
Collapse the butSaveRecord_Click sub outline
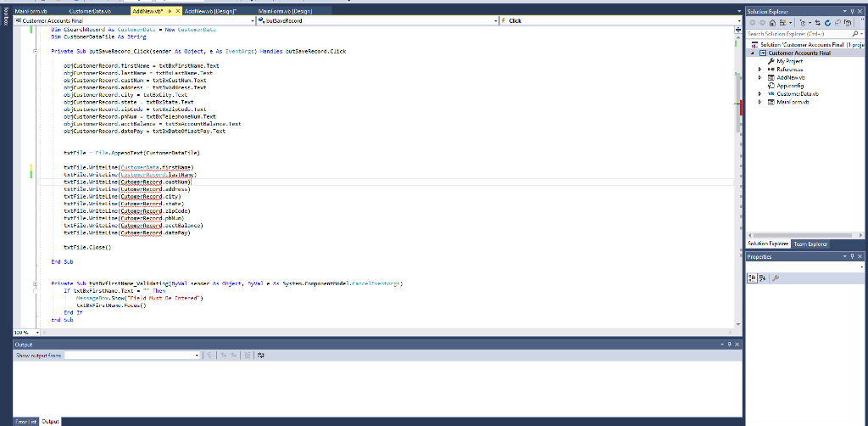[x=35, y=51]
